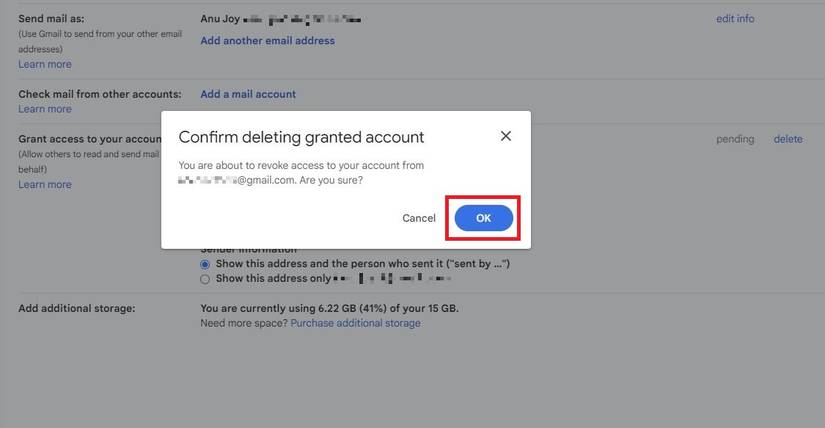This screenshot has height=428, width=825.
Task: Click the delete link for granted account
Action: coord(788,139)
